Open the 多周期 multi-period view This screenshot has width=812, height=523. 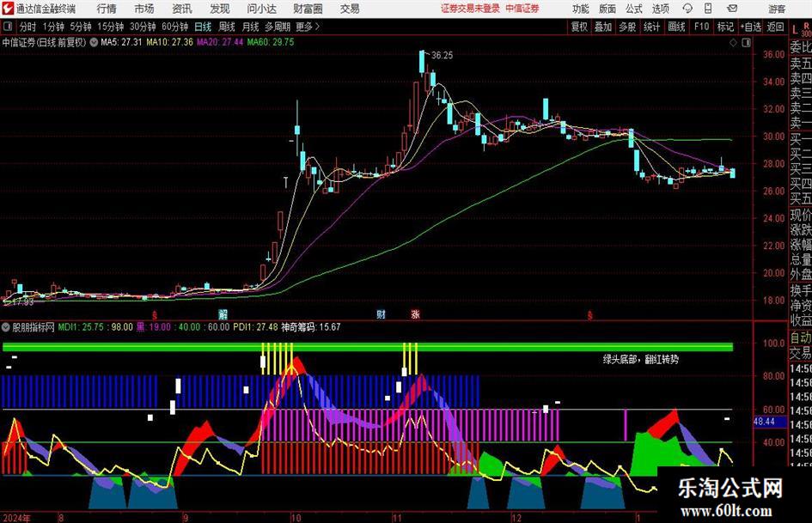(x=278, y=27)
